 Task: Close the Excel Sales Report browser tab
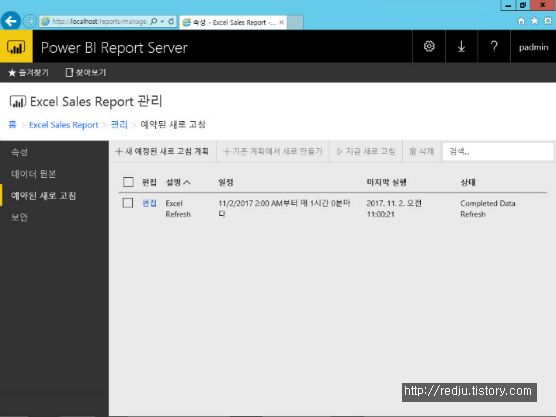pos(282,22)
